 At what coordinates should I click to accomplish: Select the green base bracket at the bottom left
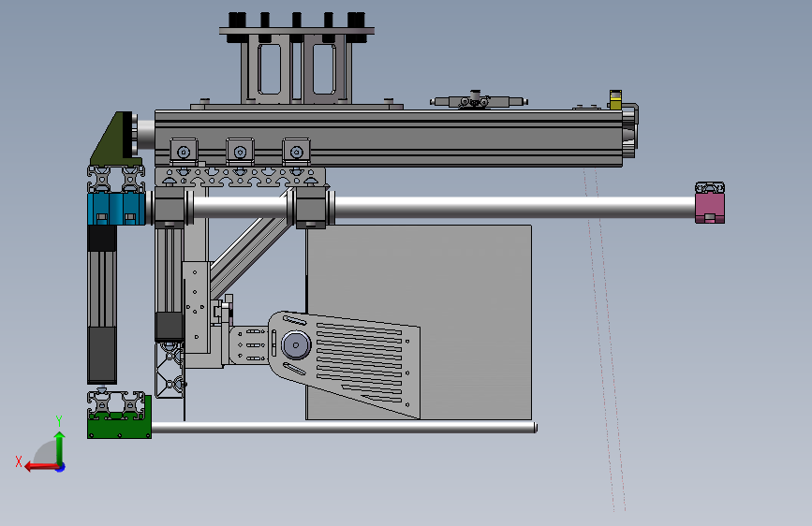(x=119, y=425)
